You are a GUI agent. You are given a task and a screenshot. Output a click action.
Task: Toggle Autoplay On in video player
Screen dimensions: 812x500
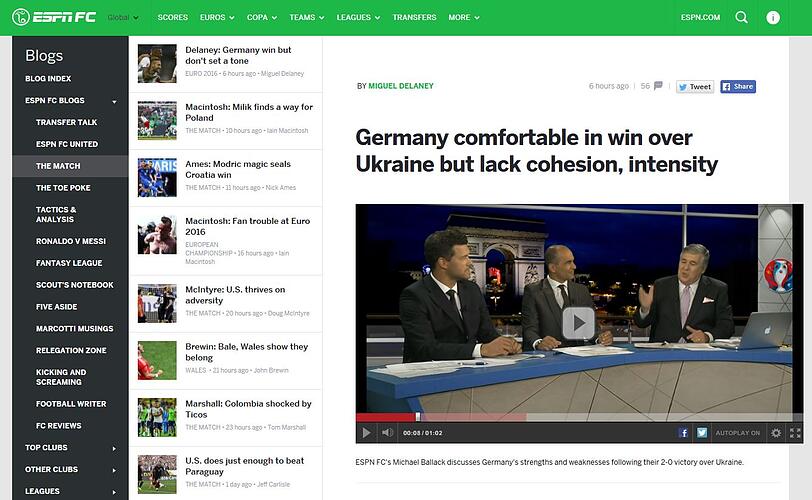point(737,433)
